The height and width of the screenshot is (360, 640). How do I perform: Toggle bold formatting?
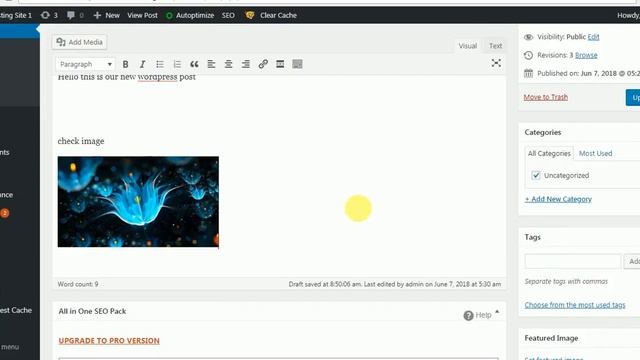pos(126,64)
